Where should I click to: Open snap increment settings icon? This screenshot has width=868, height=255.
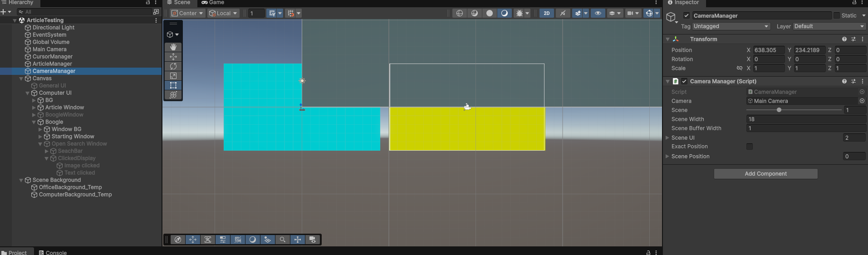coord(291,13)
